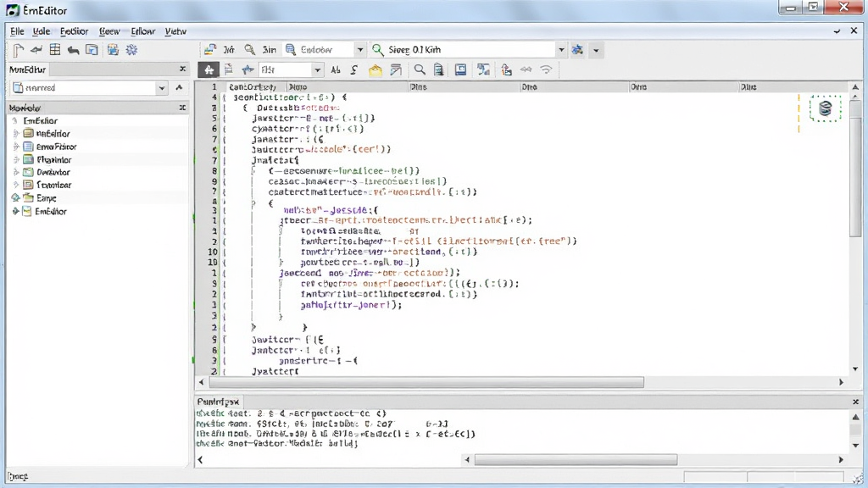868x488 pixels.
Task: Click the pencil edit icon beside yellow folder
Action: pyautogui.click(x=396, y=69)
